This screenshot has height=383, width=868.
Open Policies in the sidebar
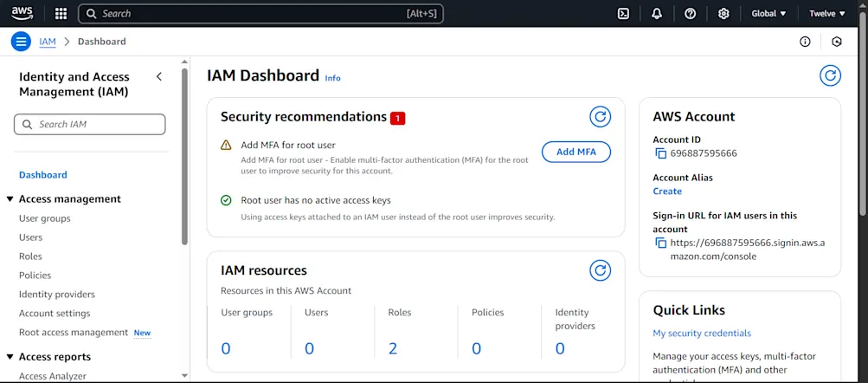[x=35, y=275]
